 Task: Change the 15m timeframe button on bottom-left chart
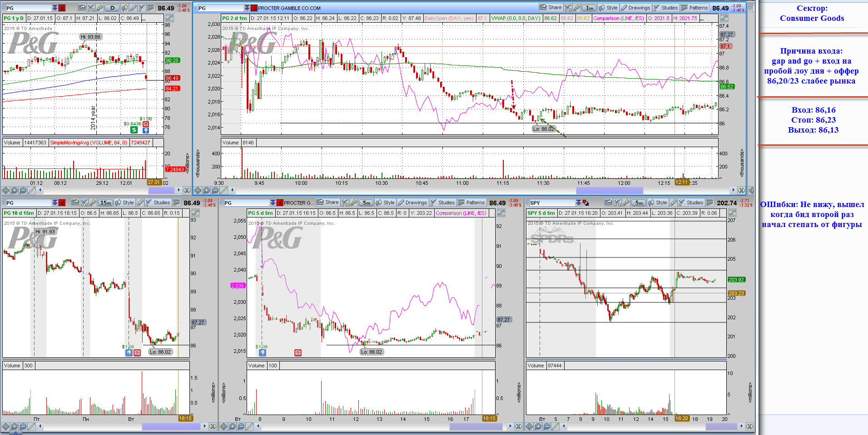click(x=105, y=203)
